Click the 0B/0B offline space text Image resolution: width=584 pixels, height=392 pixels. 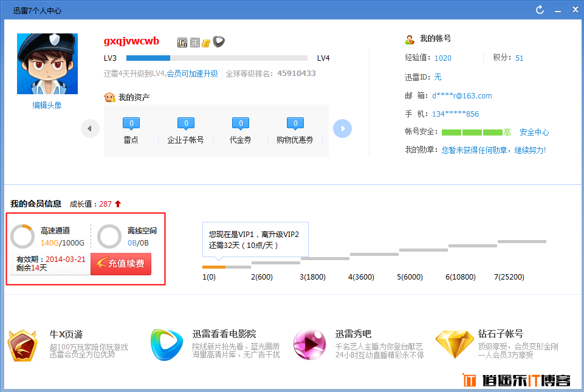138,243
